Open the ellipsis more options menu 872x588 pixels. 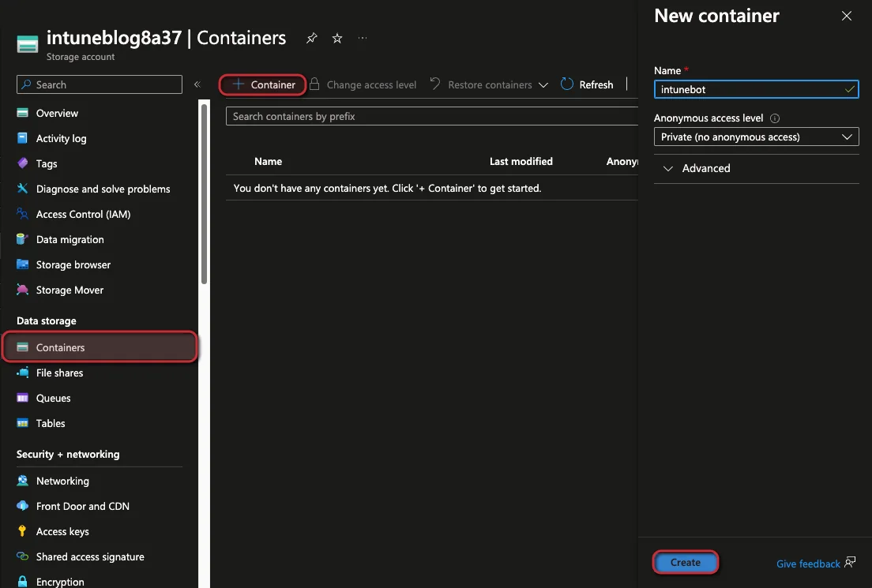(363, 38)
